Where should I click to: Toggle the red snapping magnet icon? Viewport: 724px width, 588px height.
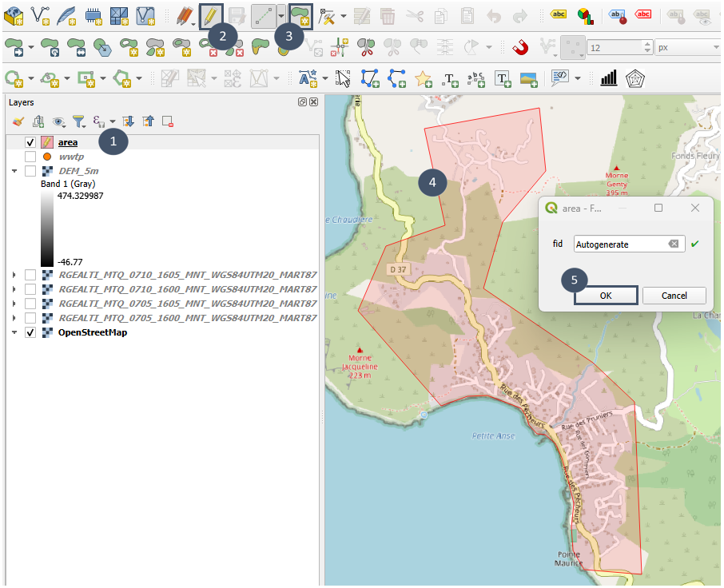click(520, 47)
